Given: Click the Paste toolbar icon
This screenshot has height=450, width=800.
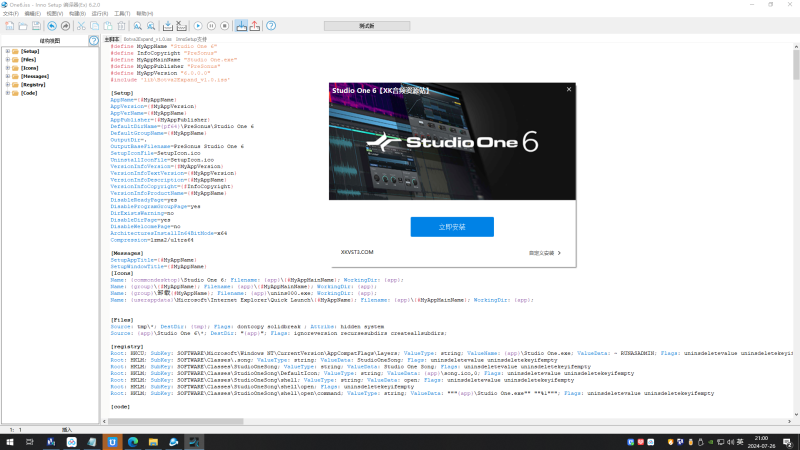Looking at the screenshot, I should click(108, 26).
